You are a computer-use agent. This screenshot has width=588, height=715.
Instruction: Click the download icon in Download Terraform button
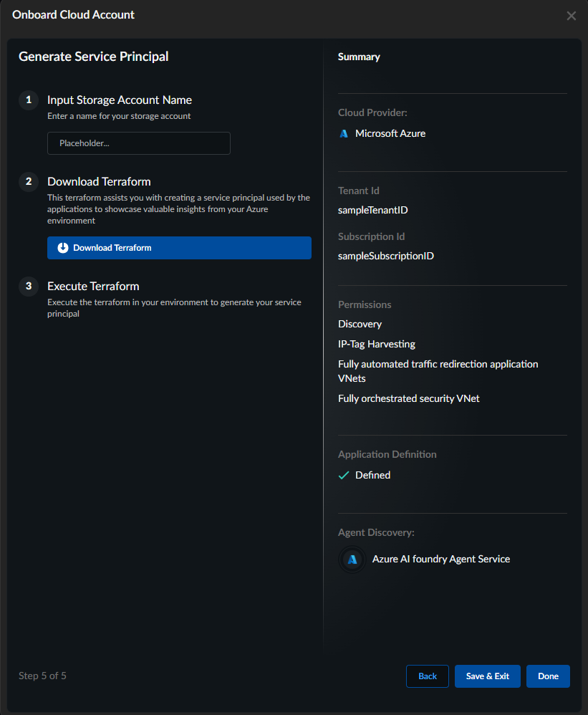click(63, 248)
